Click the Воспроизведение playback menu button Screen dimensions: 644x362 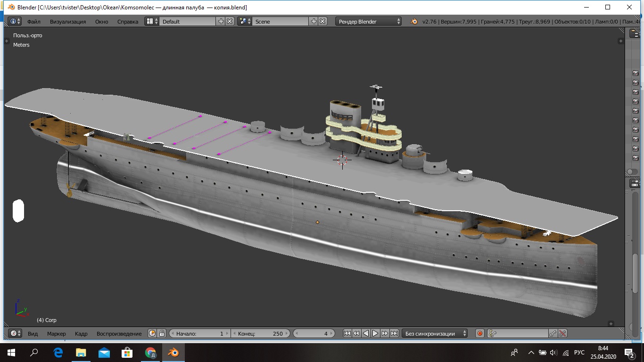click(119, 334)
